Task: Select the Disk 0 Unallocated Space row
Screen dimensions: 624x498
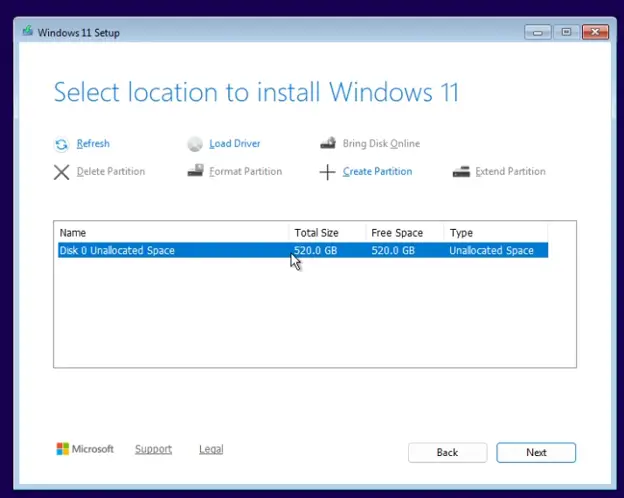Action: [303, 250]
